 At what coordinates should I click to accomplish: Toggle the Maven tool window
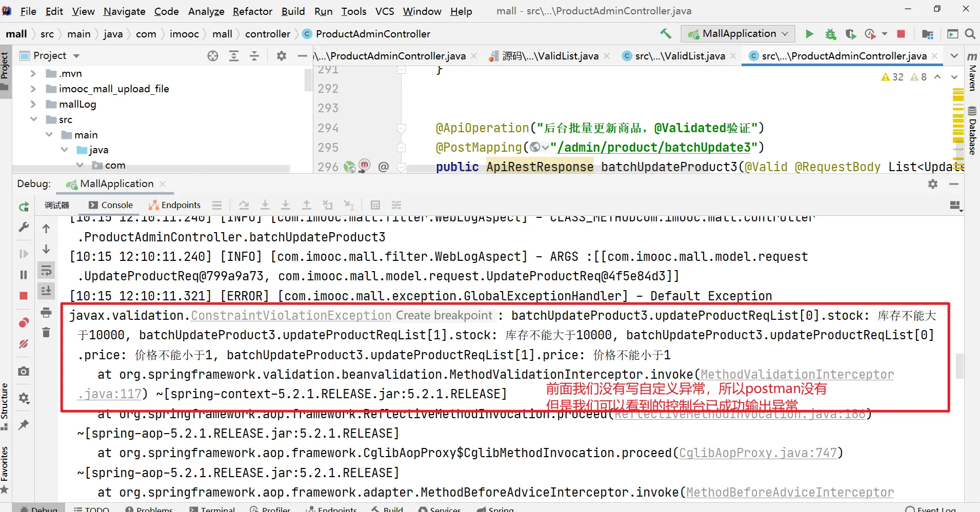point(972,71)
